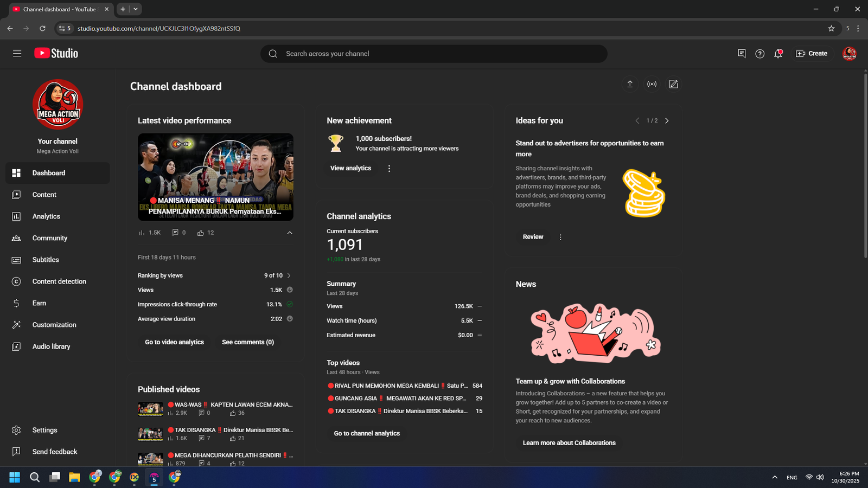Click the Go live broadcast icon
Screen dimensions: 868x488
point(652,84)
